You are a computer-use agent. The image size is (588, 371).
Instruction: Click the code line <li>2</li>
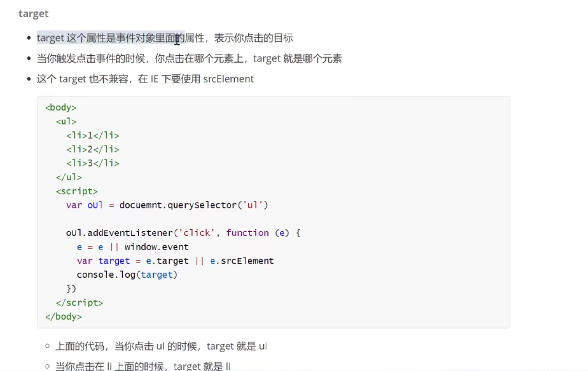pyautogui.click(x=93, y=149)
